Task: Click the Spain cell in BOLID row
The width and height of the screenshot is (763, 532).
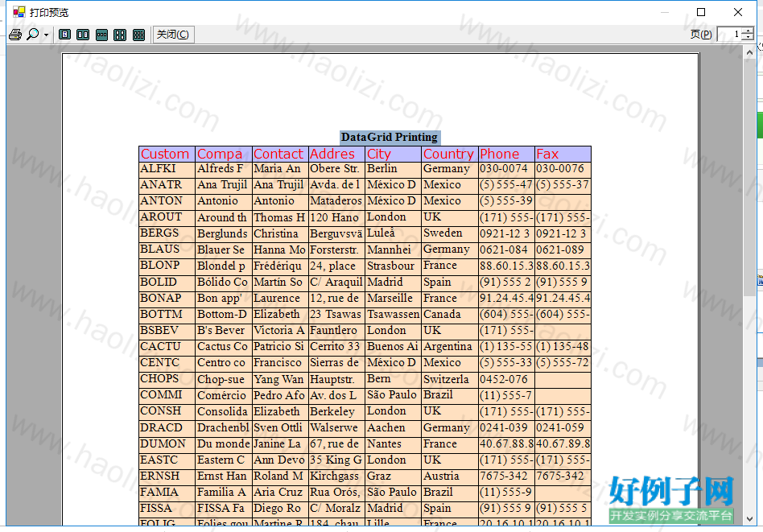Action: click(x=449, y=282)
